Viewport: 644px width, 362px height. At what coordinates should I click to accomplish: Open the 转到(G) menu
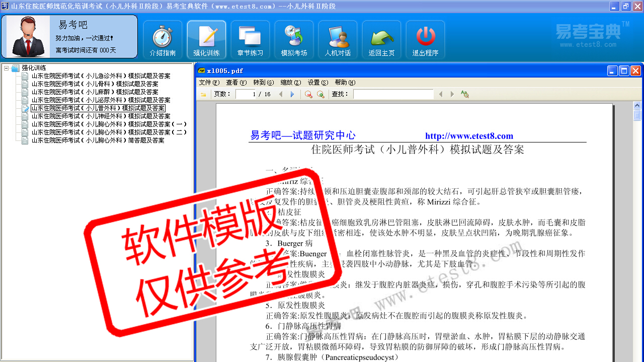pyautogui.click(x=264, y=83)
